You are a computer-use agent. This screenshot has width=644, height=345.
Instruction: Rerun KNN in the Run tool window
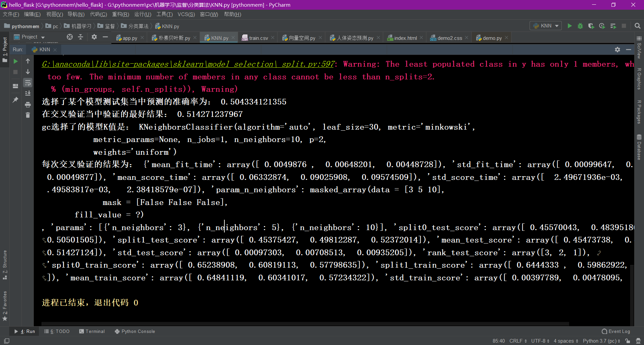click(15, 61)
